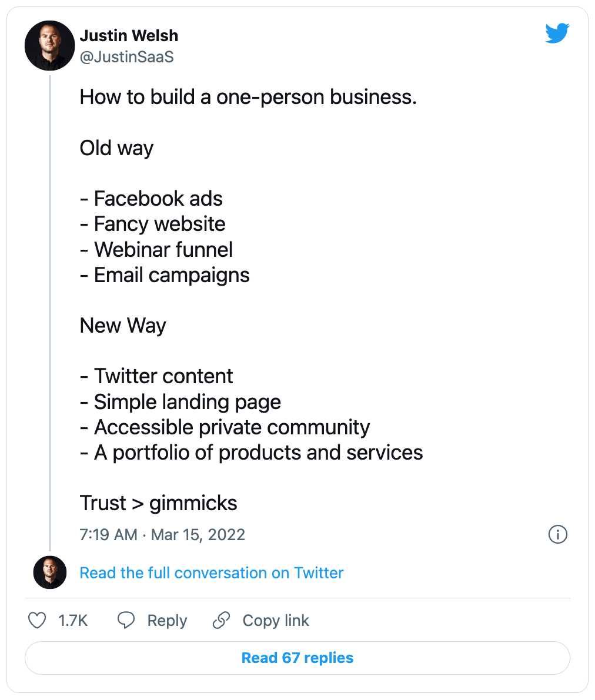Screen dimensions: 595x700
Task: Read the full conversation on Twitter
Action: (x=212, y=573)
